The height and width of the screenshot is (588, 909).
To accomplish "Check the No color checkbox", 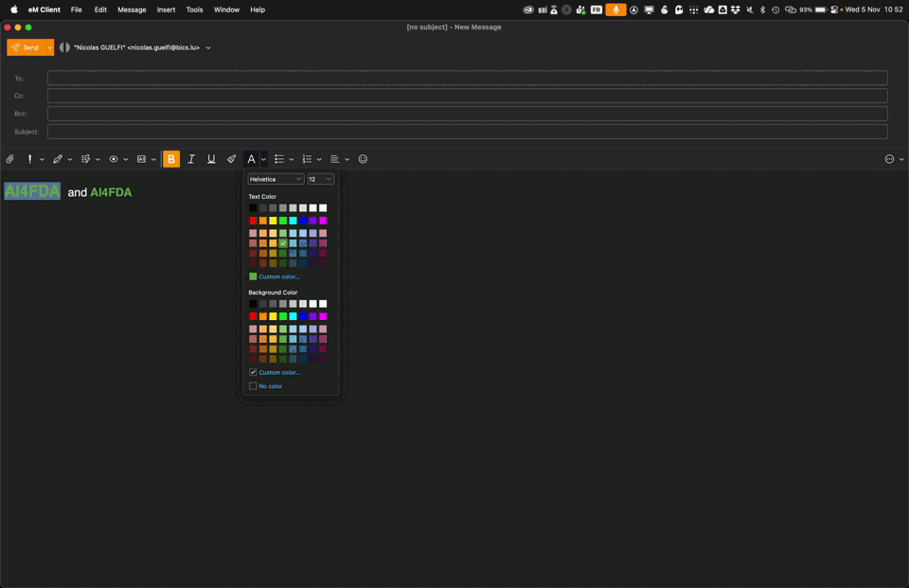I will tap(253, 386).
